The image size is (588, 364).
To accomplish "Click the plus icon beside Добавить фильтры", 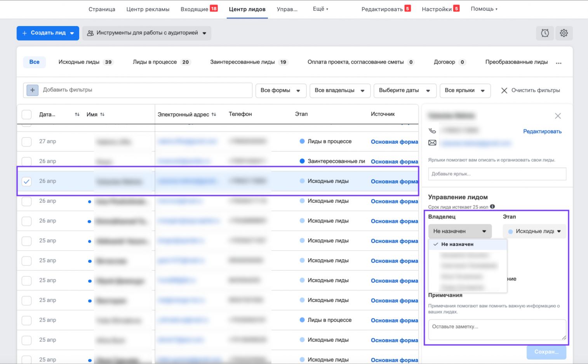I will (33, 90).
